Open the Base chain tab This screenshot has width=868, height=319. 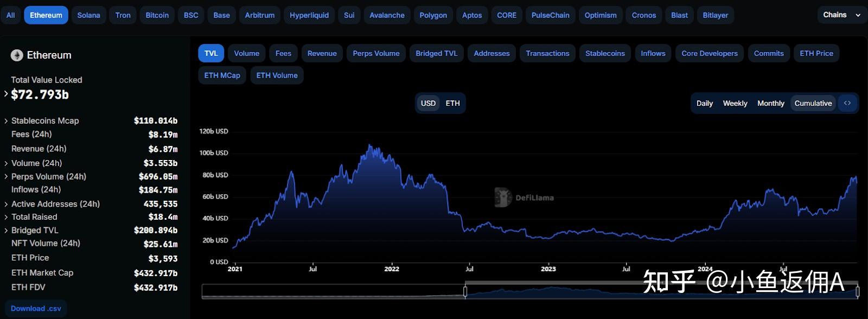(x=221, y=15)
